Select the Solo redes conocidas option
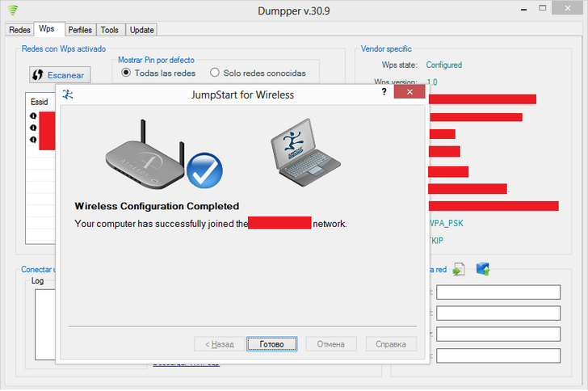The image size is (588, 391). tap(215, 73)
